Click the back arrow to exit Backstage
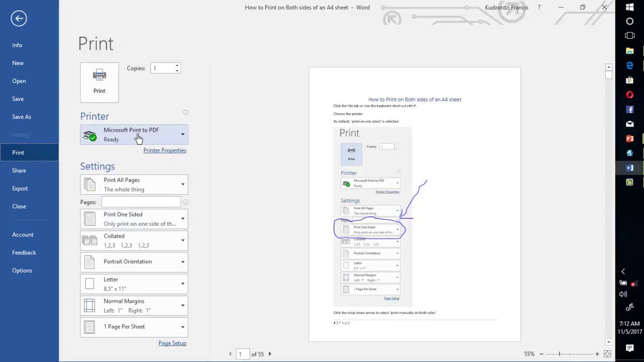This screenshot has height=362, width=644. tap(19, 19)
